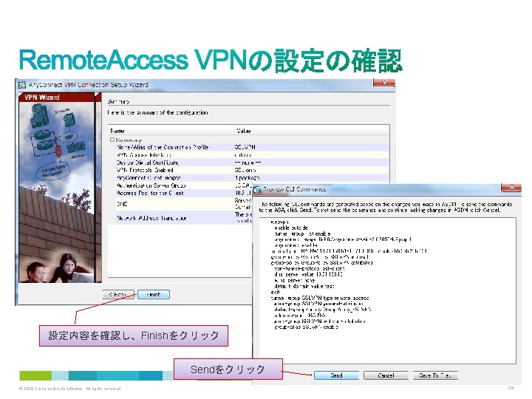Click the tunnel-group SSLVPN type remote-access line
The image size is (532, 399).
[320, 298]
